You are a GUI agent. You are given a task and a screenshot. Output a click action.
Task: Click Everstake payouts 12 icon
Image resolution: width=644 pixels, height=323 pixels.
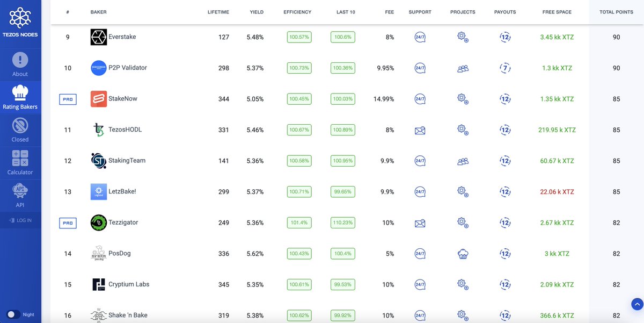505,37
